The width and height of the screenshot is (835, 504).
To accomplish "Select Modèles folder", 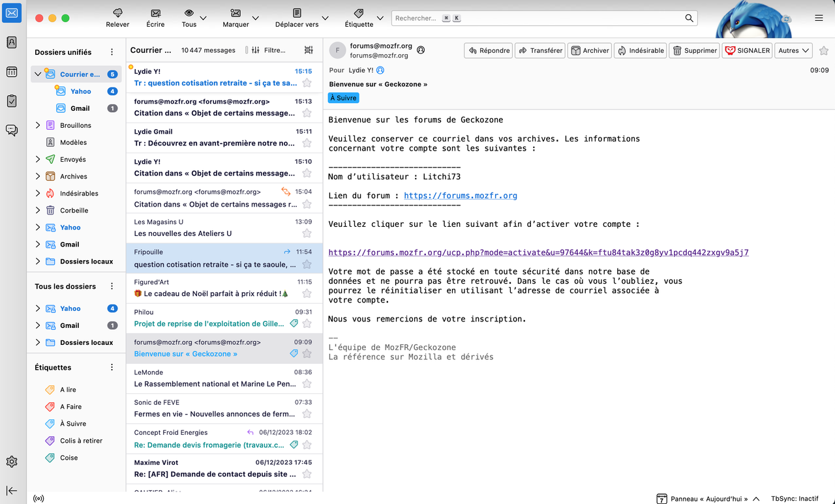I will coord(76,142).
